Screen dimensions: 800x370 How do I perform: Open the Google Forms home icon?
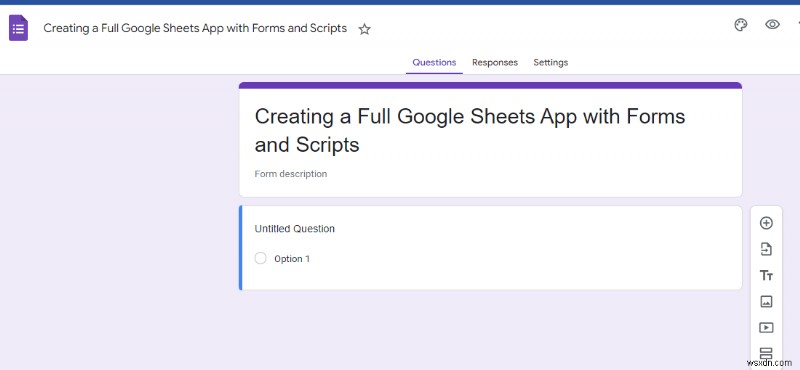click(x=18, y=28)
